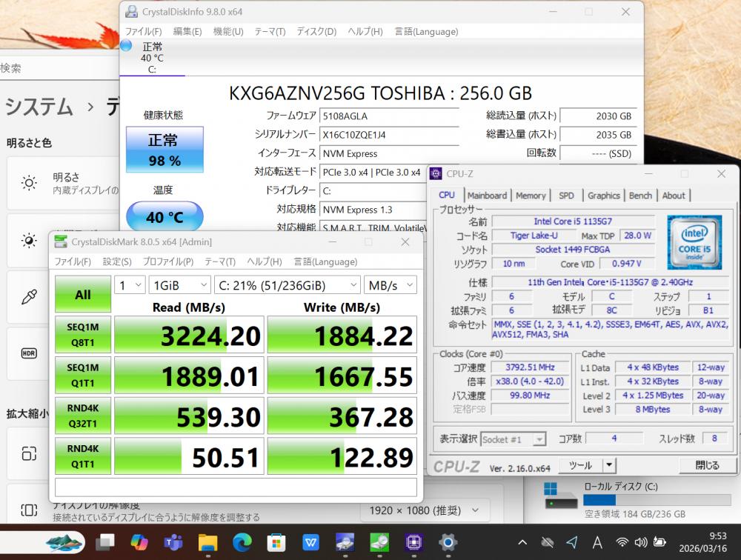Change the MB/s unit dropdown
This screenshot has width=741, height=560.
pos(390,285)
